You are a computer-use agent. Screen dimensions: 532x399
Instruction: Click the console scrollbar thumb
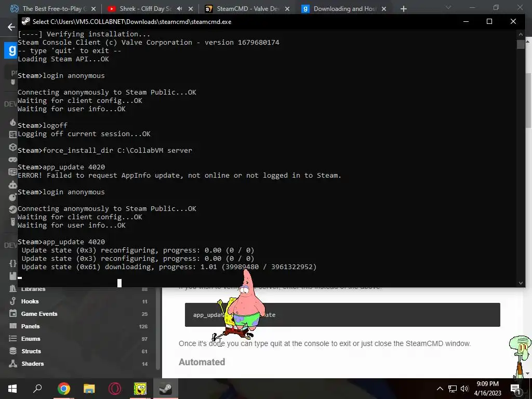tap(521, 45)
